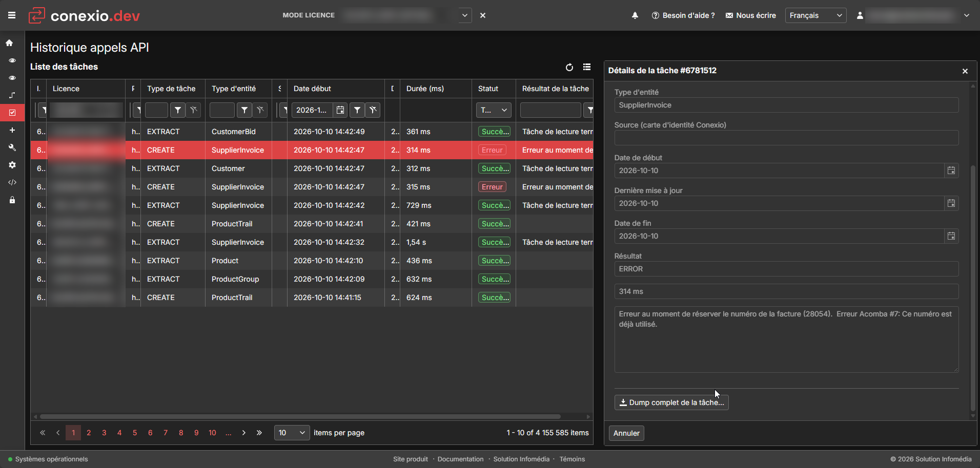Click the Annuler button
Viewport: 980px width, 468px height.
click(x=626, y=433)
